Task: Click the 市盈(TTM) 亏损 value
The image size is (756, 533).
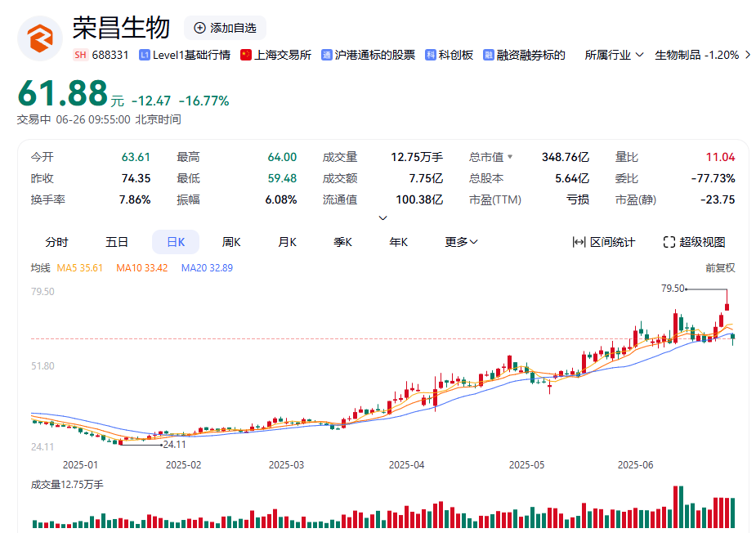Action: coord(578,199)
